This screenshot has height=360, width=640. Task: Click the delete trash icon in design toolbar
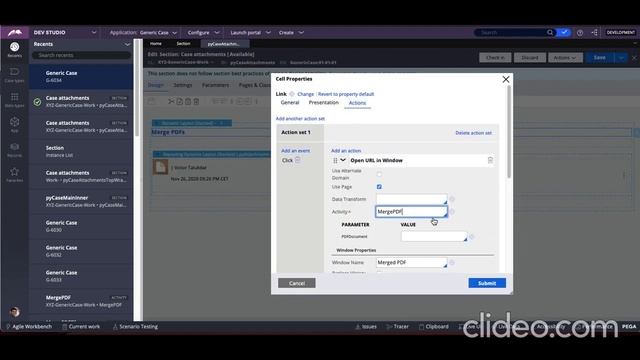point(196,101)
